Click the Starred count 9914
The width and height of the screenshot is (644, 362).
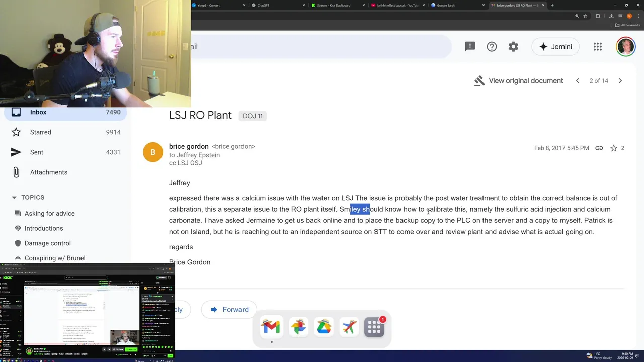pyautogui.click(x=113, y=132)
